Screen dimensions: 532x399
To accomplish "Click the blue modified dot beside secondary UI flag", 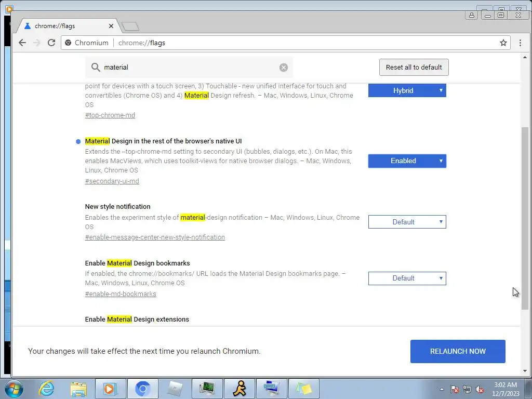I will click(x=78, y=141).
